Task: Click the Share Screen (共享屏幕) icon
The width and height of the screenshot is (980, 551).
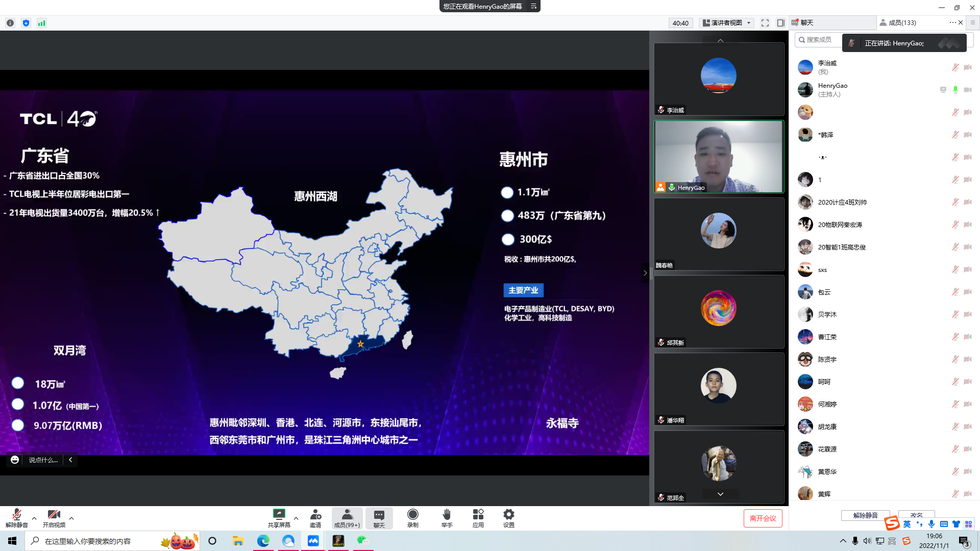Action: point(279,514)
